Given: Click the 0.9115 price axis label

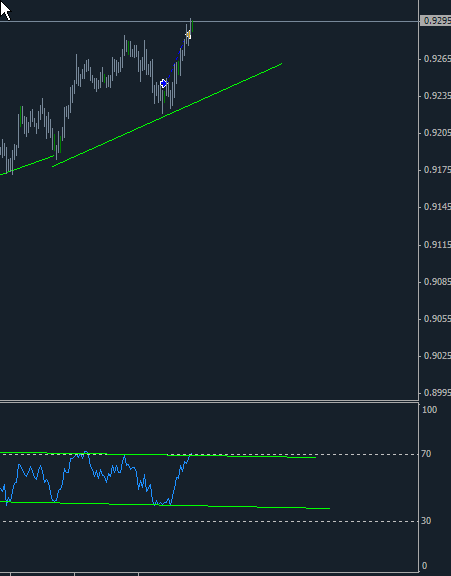Looking at the screenshot, I should click(437, 245).
